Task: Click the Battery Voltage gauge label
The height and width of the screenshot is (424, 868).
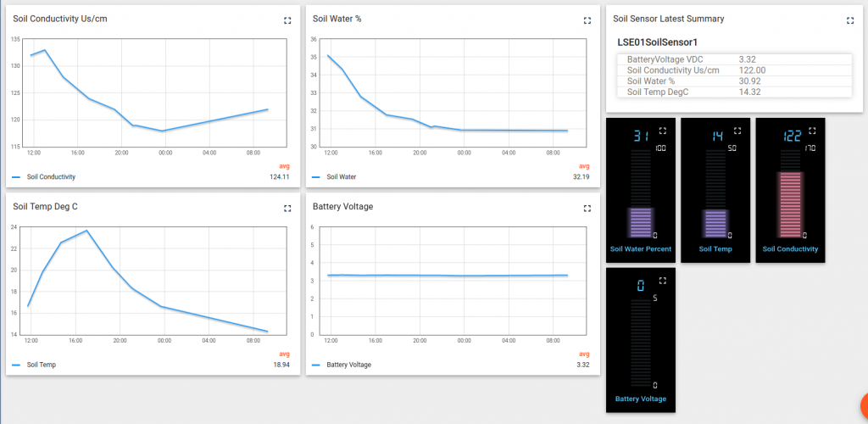Action: [x=641, y=399]
